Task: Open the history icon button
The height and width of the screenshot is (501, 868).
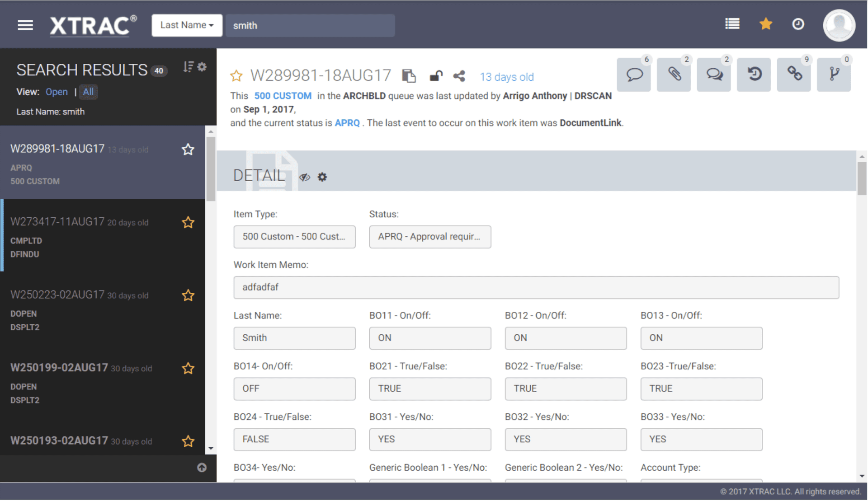Action: coord(754,75)
